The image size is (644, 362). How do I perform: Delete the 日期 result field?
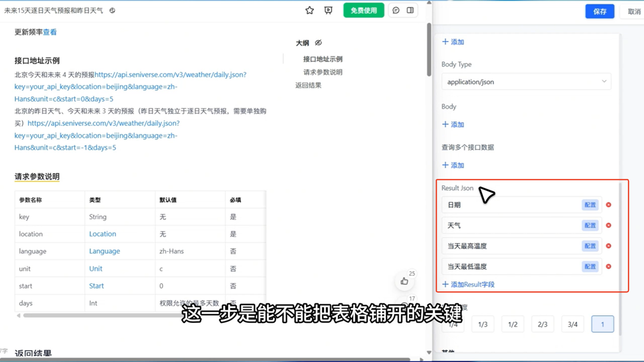pos(608,205)
